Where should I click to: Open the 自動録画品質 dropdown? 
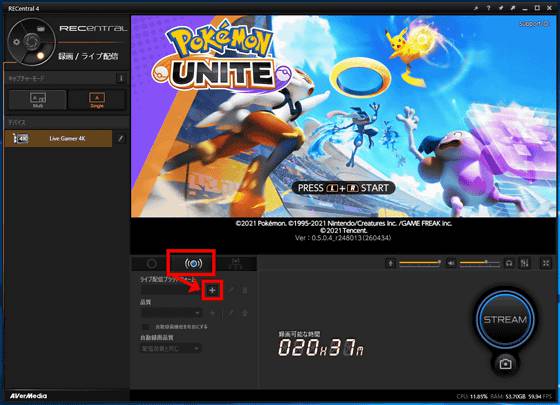pos(170,348)
